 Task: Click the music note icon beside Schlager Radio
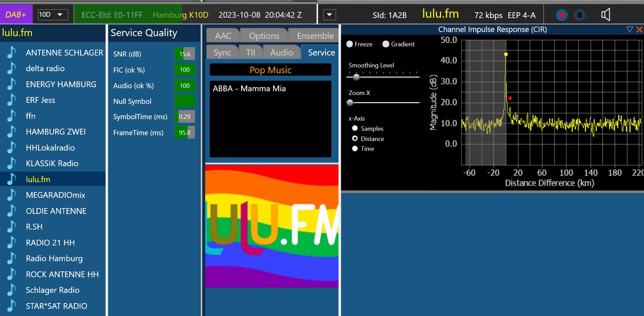(x=12, y=290)
